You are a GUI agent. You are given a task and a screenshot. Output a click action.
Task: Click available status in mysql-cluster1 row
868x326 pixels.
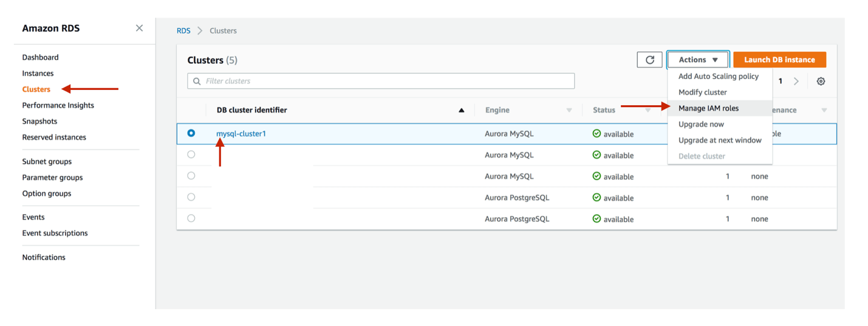[613, 134]
